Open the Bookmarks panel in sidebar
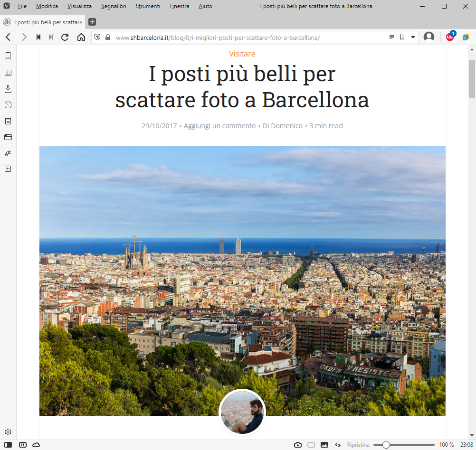The width and height of the screenshot is (476, 450). click(8, 56)
